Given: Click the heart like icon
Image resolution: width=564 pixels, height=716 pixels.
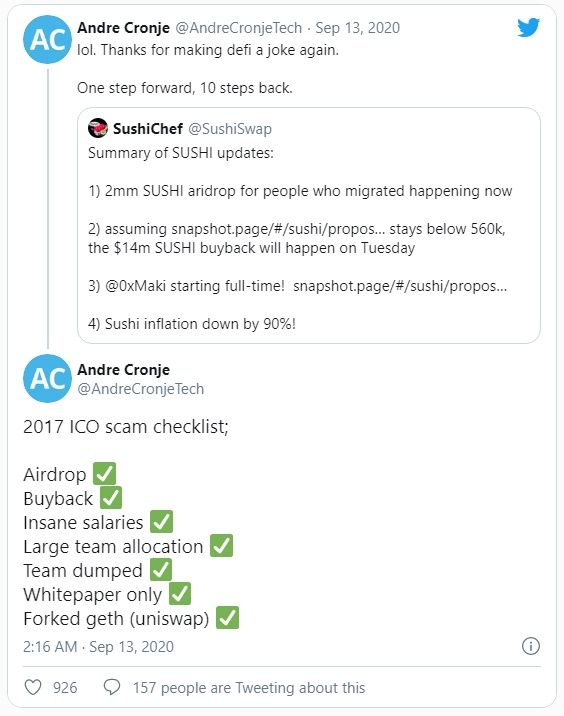Looking at the screenshot, I should [x=33, y=687].
